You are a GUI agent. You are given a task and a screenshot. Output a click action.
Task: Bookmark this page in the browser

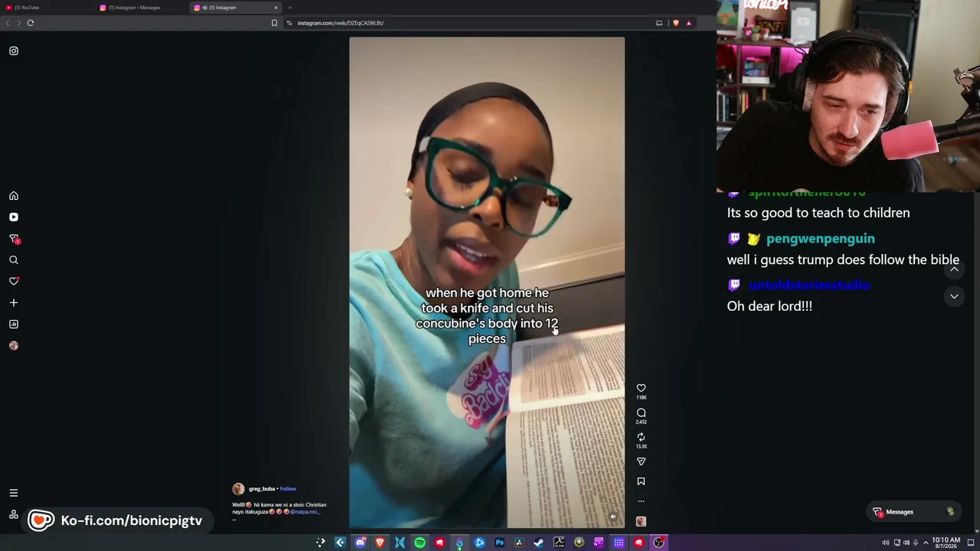(x=274, y=23)
